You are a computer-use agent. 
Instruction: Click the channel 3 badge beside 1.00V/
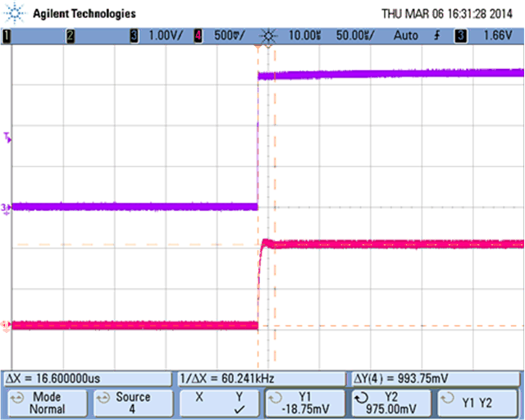point(135,36)
